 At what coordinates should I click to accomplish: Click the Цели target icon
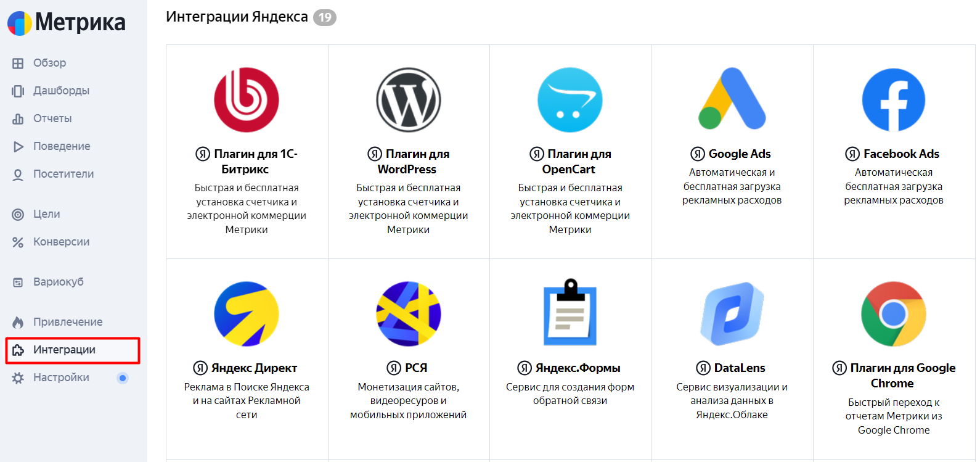18,214
